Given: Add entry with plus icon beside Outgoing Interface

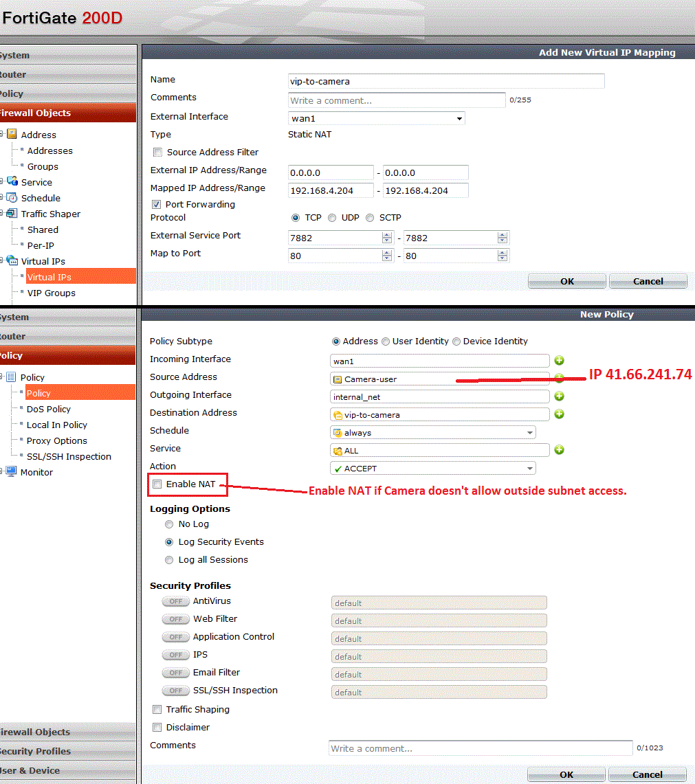Looking at the screenshot, I should (559, 396).
